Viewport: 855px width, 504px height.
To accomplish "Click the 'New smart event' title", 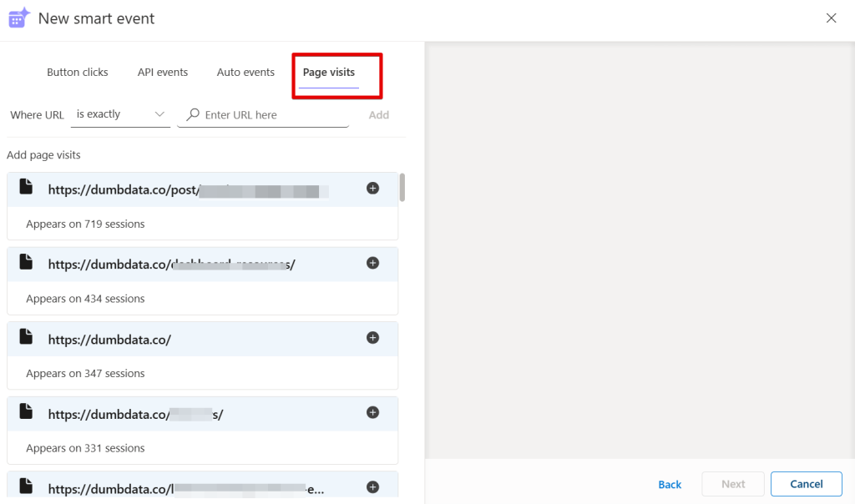I will (x=97, y=18).
